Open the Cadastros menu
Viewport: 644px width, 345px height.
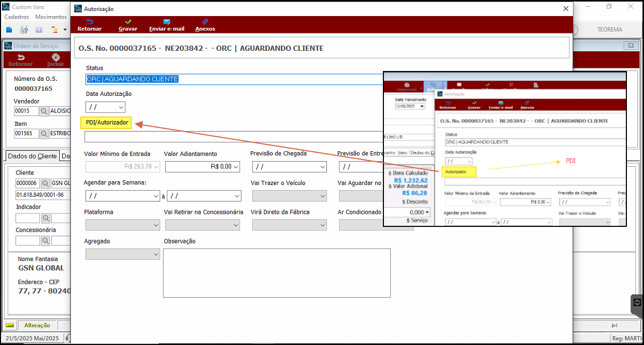17,17
